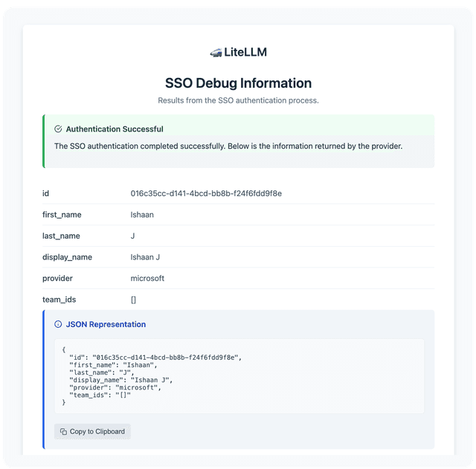Click the LiteLLM train logo icon
The height and width of the screenshot is (469, 476).
[x=216, y=53]
